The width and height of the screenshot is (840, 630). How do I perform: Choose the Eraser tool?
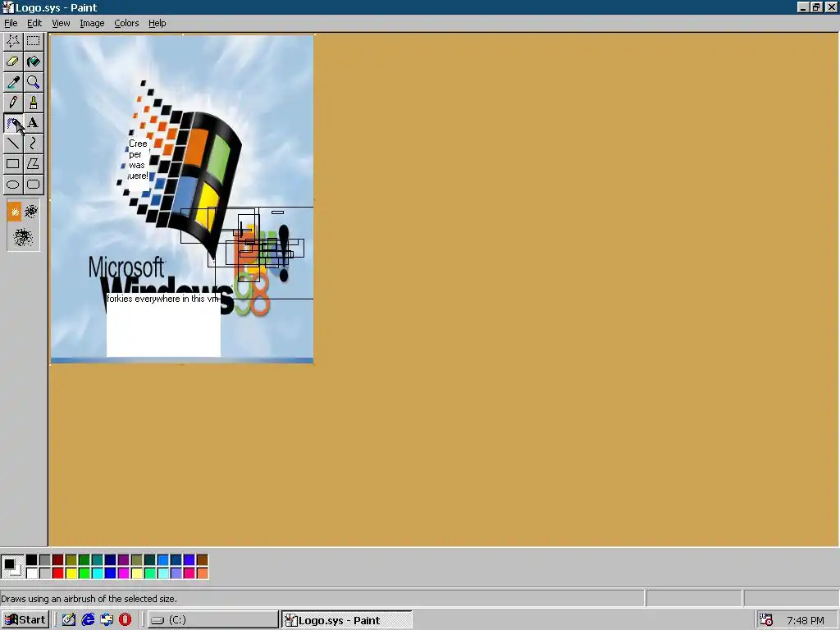click(x=13, y=62)
